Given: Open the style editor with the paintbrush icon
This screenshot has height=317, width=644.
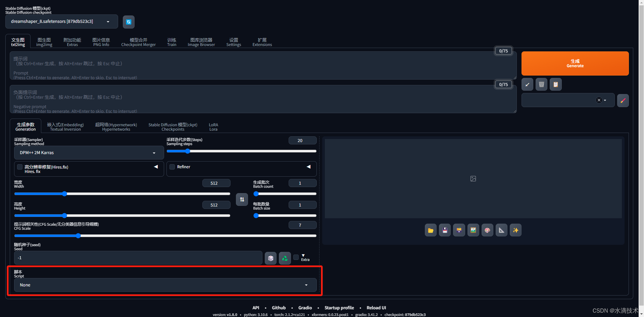Looking at the screenshot, I should 623,100.
